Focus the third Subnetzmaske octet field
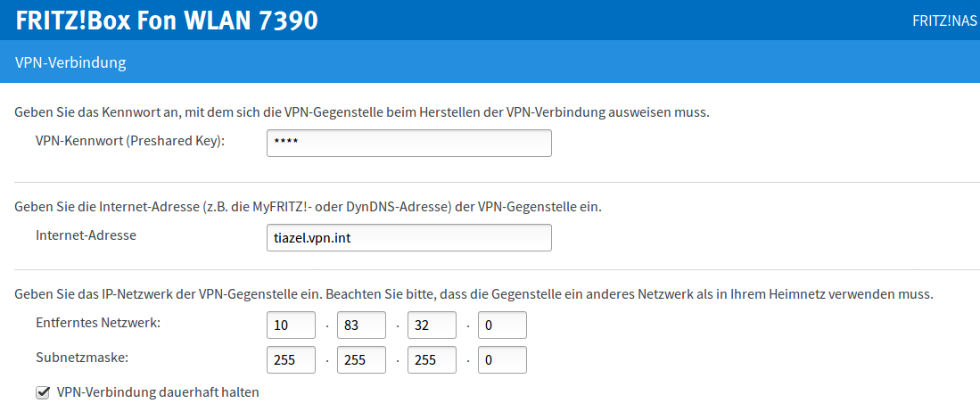This screenshot has width=980, height=420. (432, 359)
